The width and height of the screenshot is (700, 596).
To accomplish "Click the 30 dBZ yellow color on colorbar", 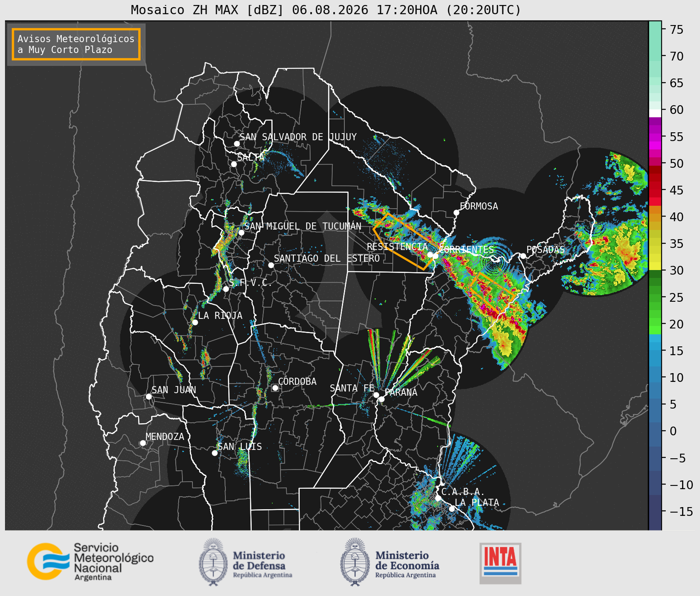I will pyautogui.click(x=655, y=266).
